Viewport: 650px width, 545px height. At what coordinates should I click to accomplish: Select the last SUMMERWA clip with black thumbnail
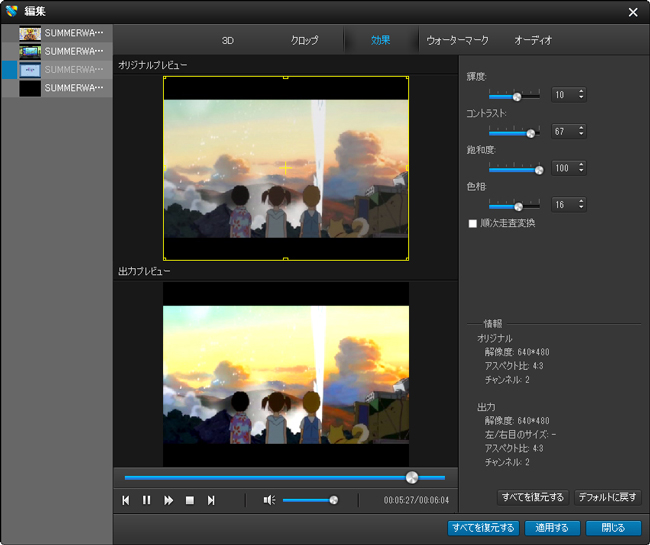pyautogui.click(x=30, y=88)
